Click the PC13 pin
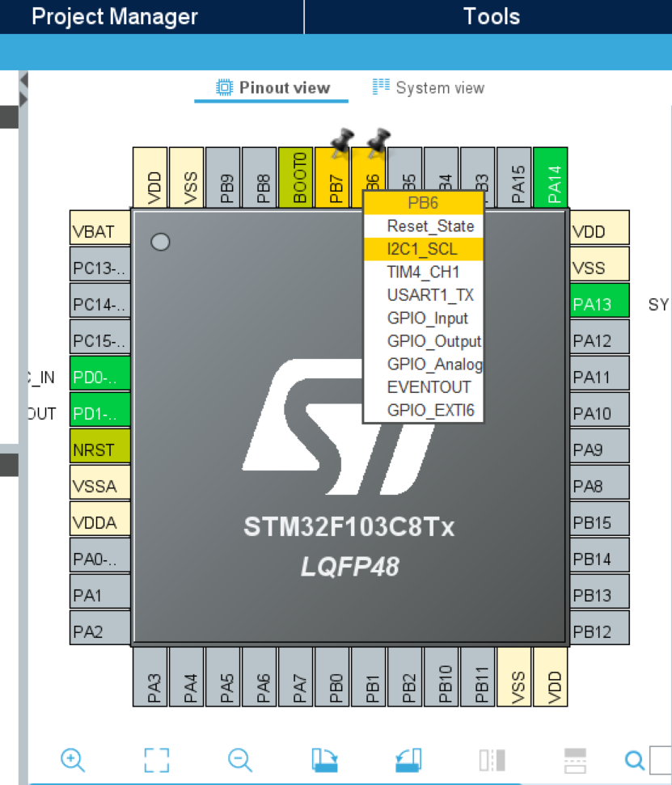This screenshot has height=785, width=672. [x=100, y=264]
